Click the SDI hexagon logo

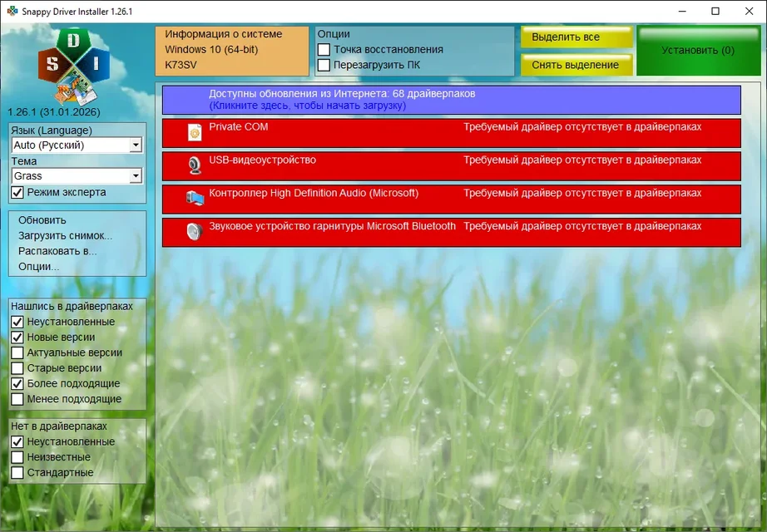click(74, 66)
